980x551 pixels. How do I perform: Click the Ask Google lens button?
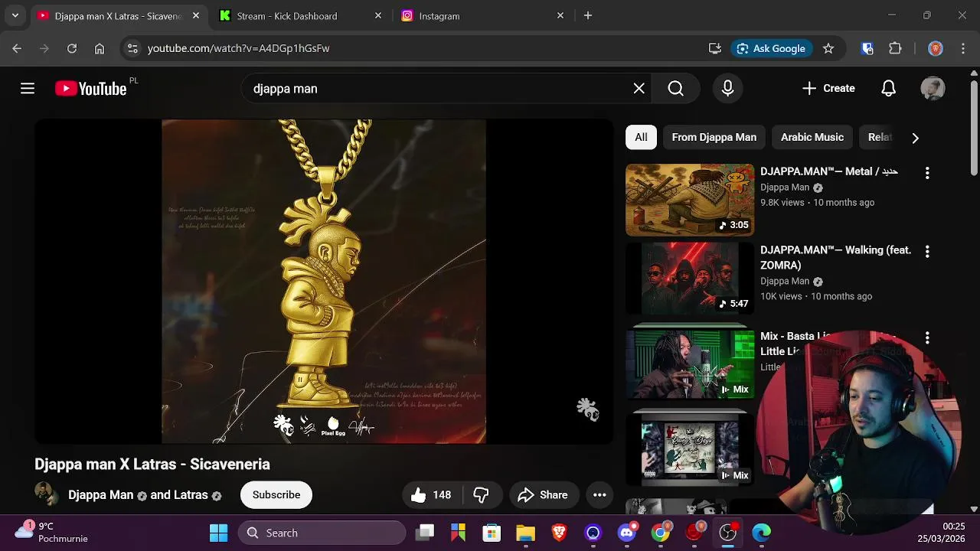click(771, 48)
